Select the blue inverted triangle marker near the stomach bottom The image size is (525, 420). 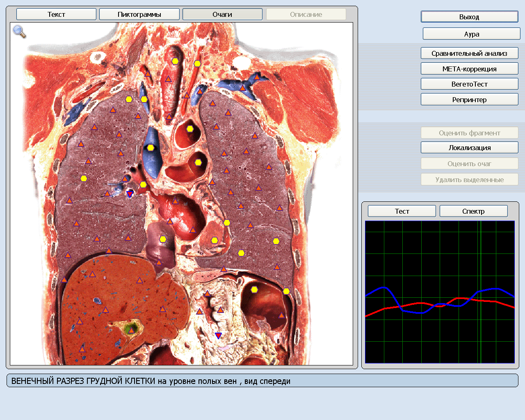point(218,336)
